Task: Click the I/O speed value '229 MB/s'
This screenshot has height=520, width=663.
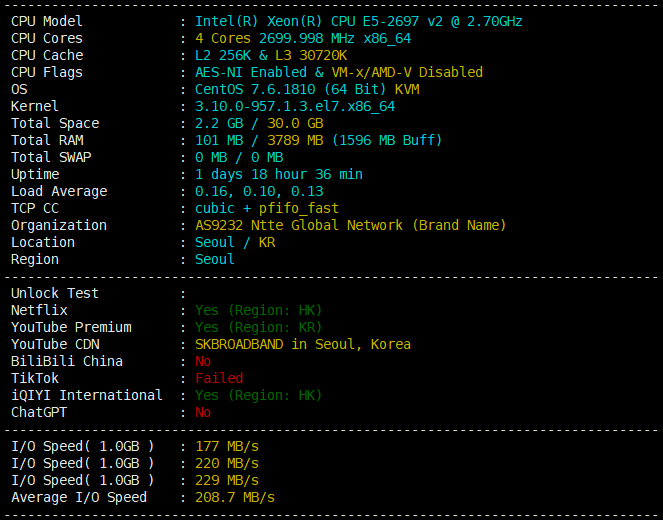Action: click(227, 480)
